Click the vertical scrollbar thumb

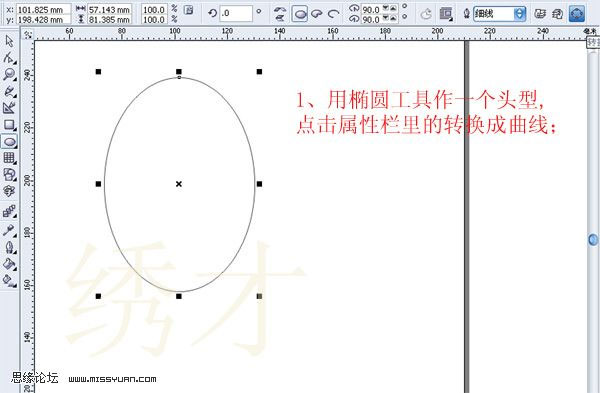593,240
